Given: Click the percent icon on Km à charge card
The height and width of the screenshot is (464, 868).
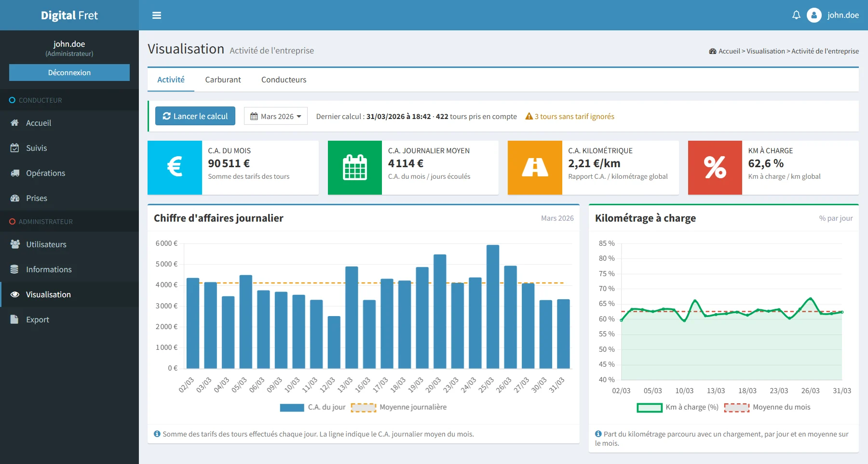Looking at the screenshot, I should [715, 167].
